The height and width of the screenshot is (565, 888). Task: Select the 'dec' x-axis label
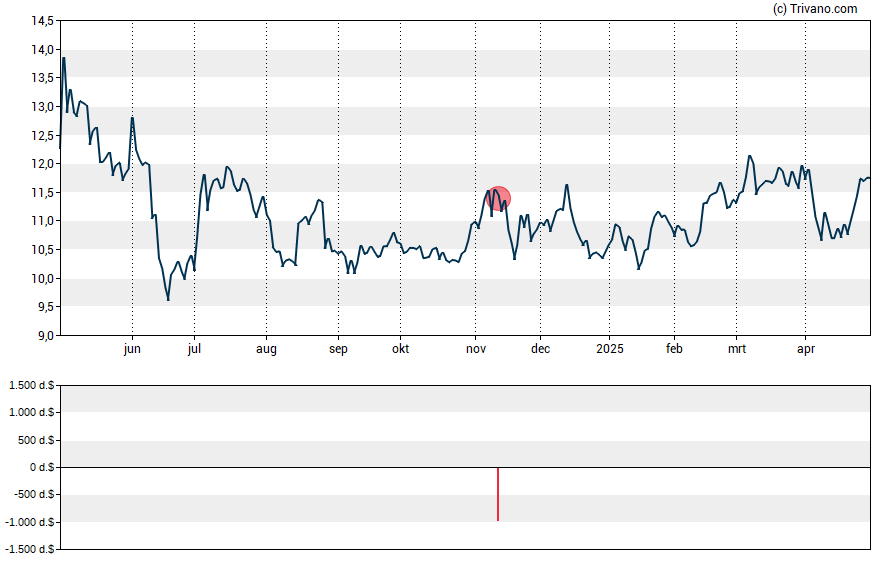click(540, 349)
